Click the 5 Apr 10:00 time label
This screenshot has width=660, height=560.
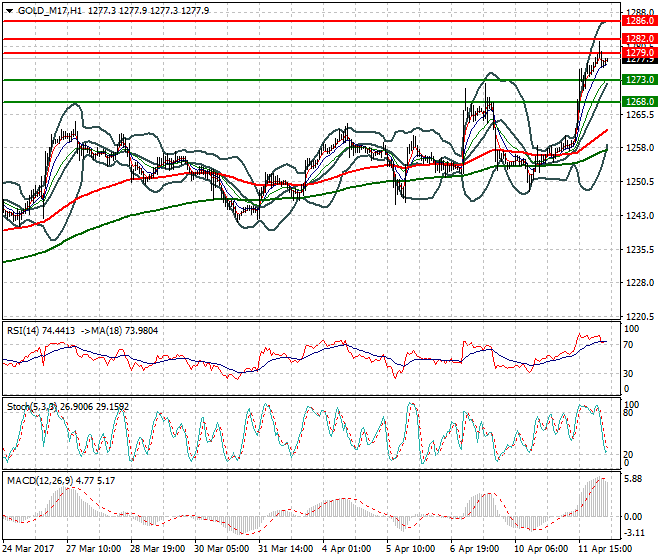coord(410,549)
